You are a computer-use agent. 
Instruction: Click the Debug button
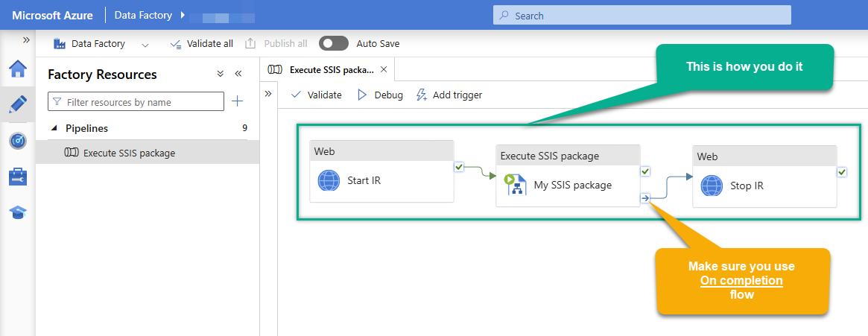380,95
